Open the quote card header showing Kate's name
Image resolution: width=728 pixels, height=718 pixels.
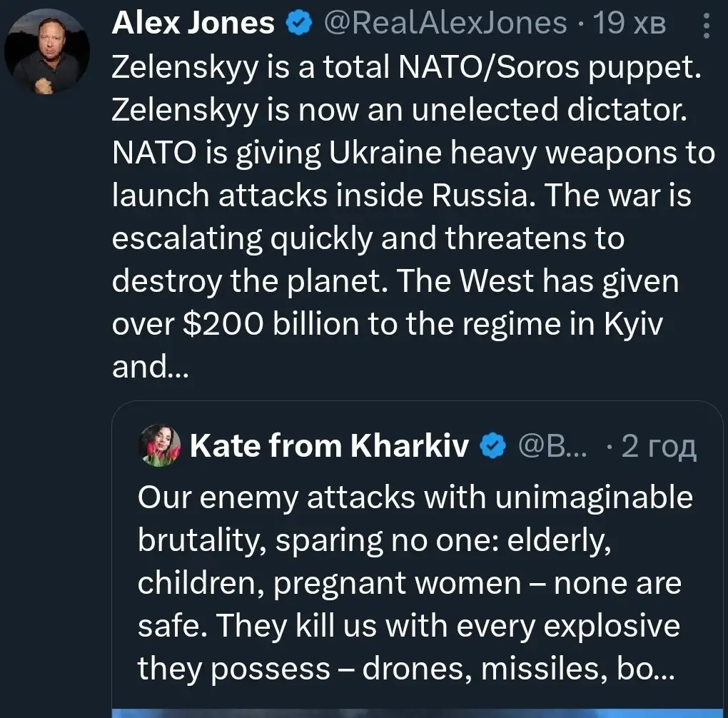(328, 445)
